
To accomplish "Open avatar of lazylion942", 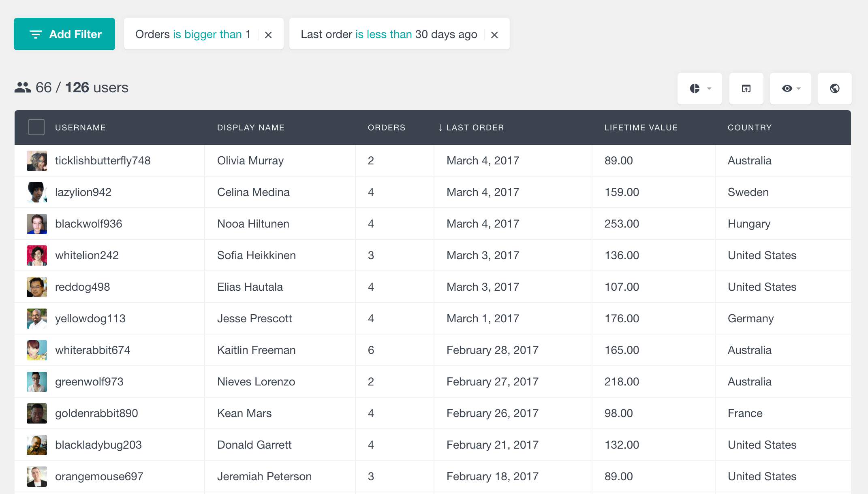I will click(37, 192).
